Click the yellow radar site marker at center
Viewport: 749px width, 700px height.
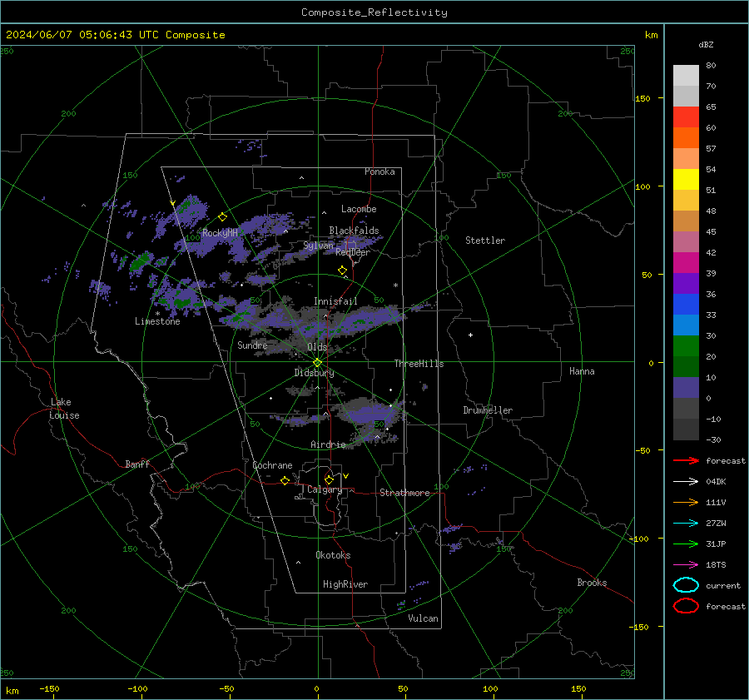[318, 363]
